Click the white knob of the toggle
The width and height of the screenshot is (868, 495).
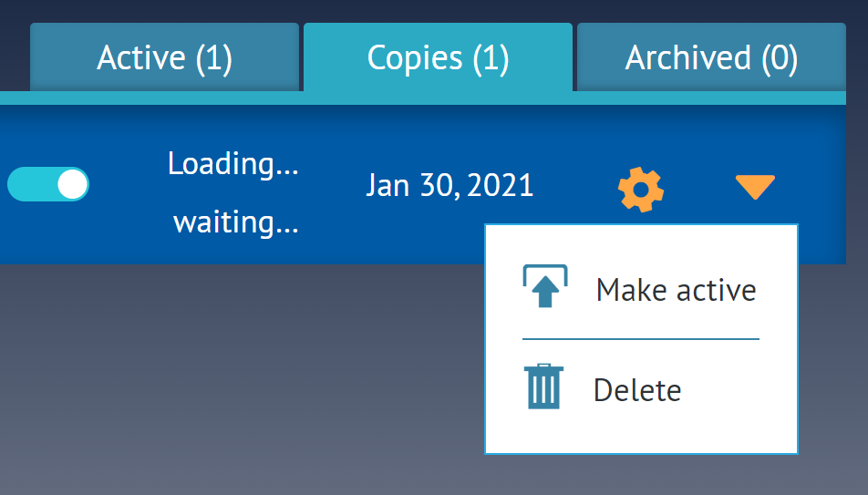(x=73, y=184)
